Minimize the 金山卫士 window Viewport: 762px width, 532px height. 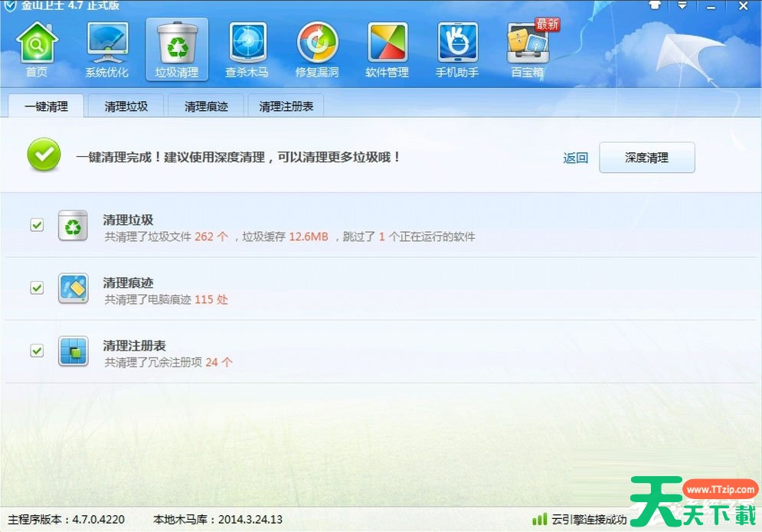click(x=711, y=7)
